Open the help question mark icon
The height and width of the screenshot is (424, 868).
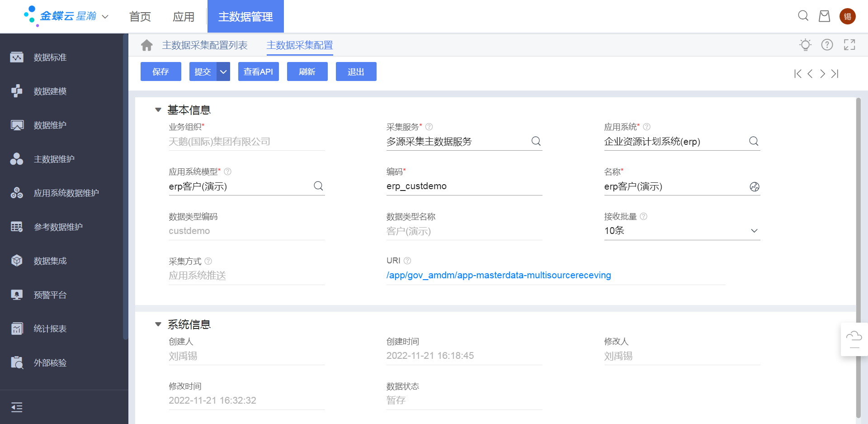pyautogui.click(x=827, y=45)
